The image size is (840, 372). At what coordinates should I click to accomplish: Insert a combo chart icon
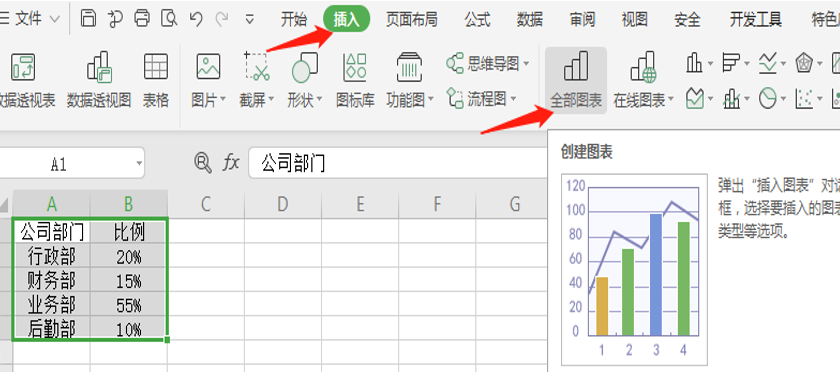pos(731,98)
